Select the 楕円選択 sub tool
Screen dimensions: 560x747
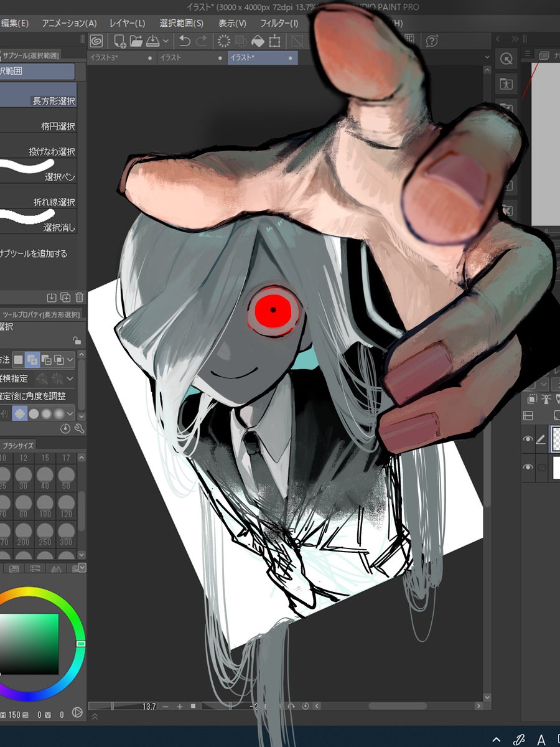tap(38, 121)
